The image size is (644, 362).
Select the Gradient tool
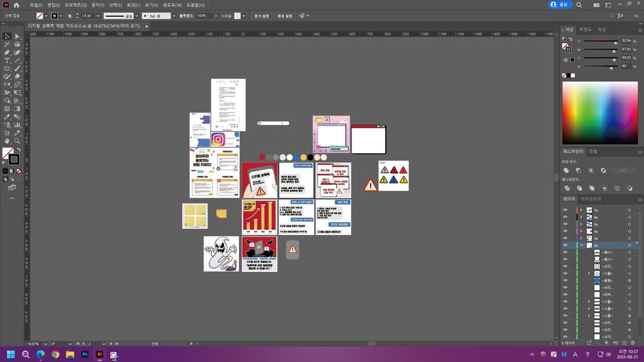[x=17, y=109]
